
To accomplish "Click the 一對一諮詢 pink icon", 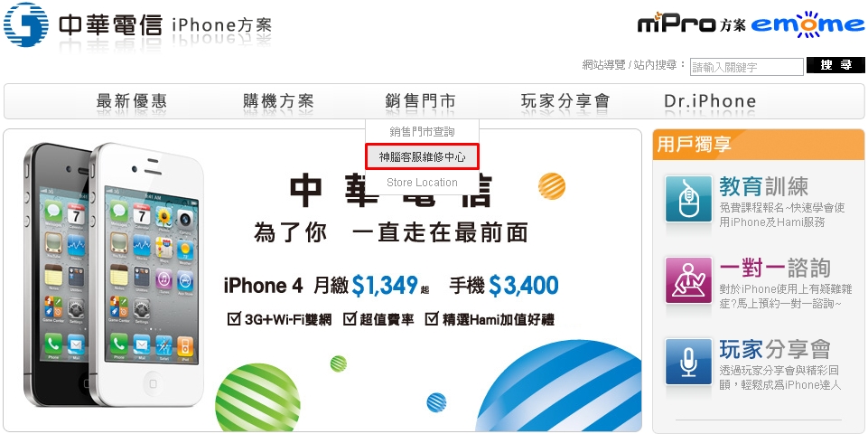I will tap(688, 280).
